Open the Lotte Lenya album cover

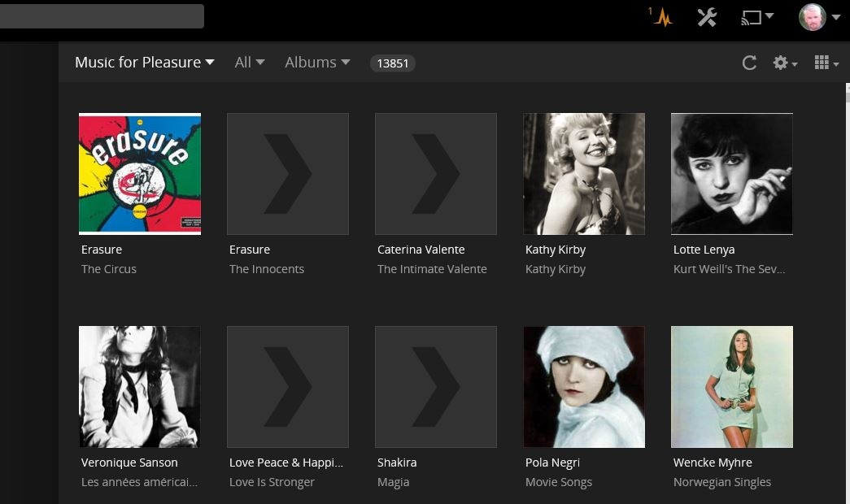tap(732, 174)
